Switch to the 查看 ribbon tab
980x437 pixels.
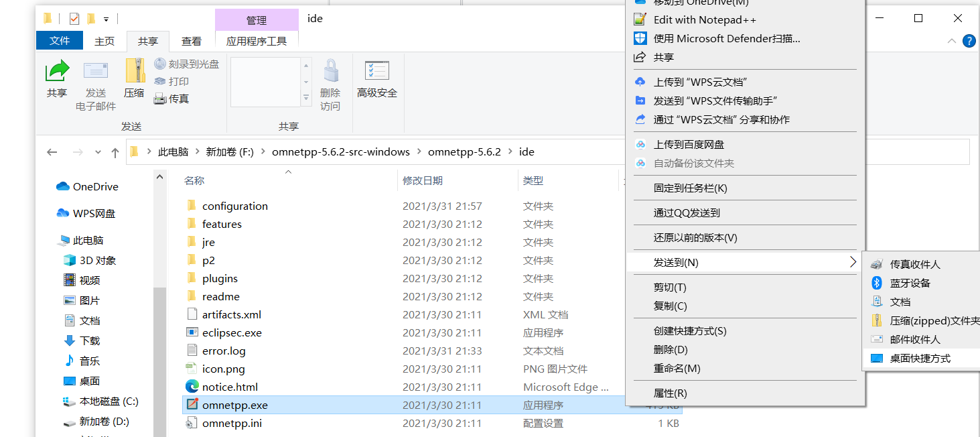tap(191, 41)
